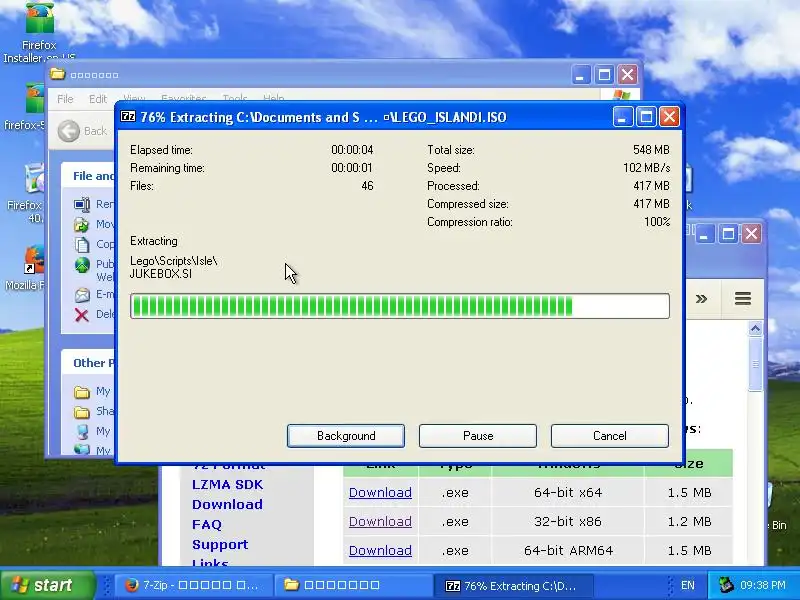Click Download link for 64-bit ARM64
The height and width of the screenshot is (600, 800).
[380, 551]
